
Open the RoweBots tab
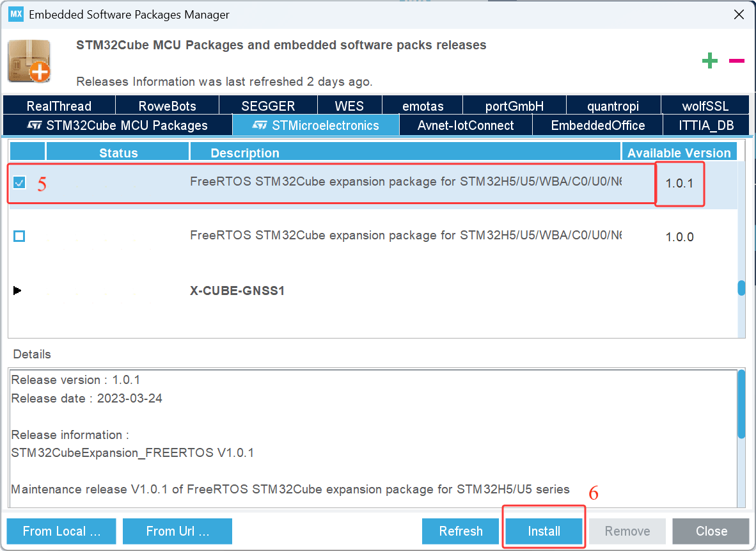[168, 106]
